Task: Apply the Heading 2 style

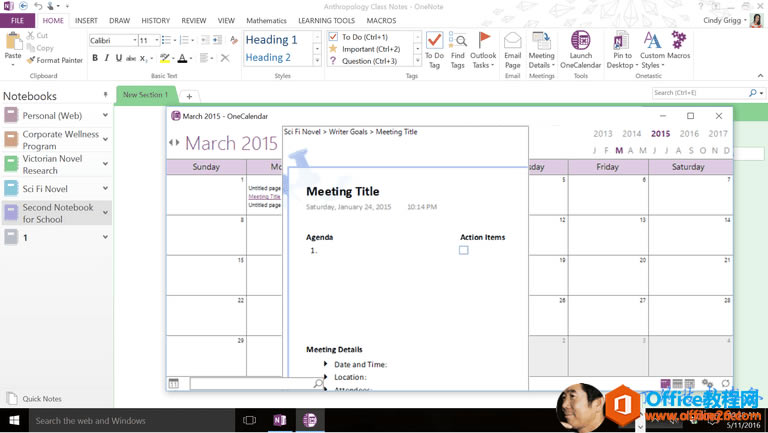Action: coord(268,57)
